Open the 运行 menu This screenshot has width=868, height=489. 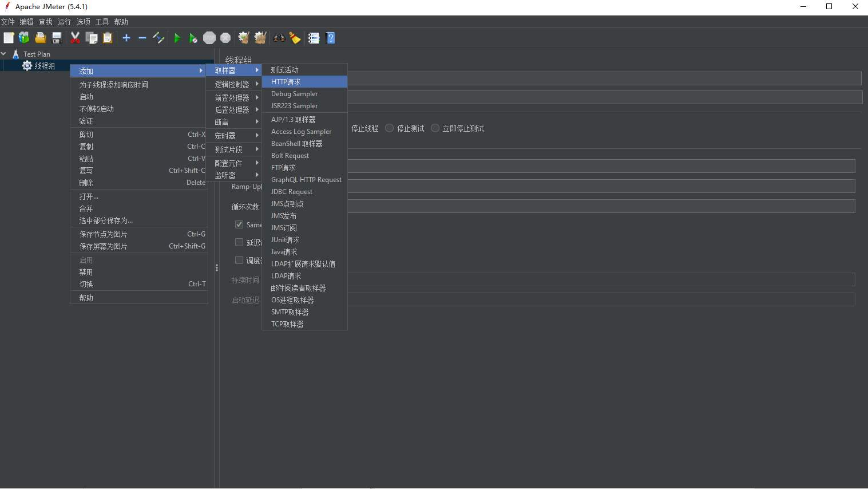coord(64,22)
